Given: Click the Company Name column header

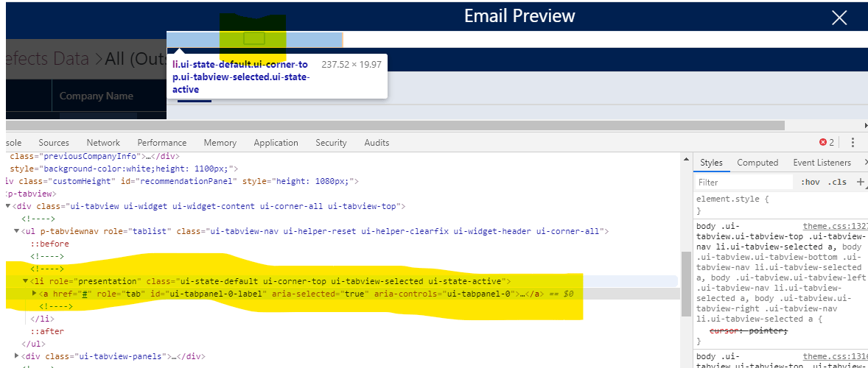Looking at the screenshot, I should pos(97,96).
